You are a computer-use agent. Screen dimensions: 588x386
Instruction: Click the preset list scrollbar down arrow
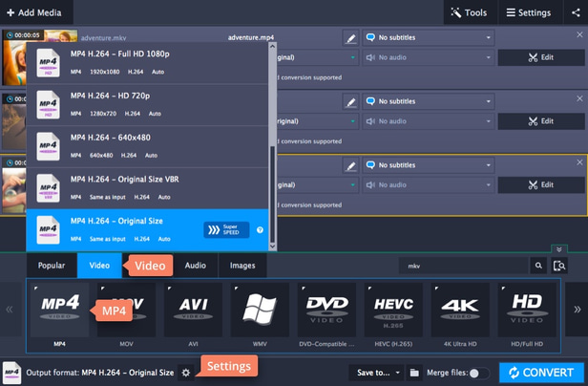tap(273, 247)
